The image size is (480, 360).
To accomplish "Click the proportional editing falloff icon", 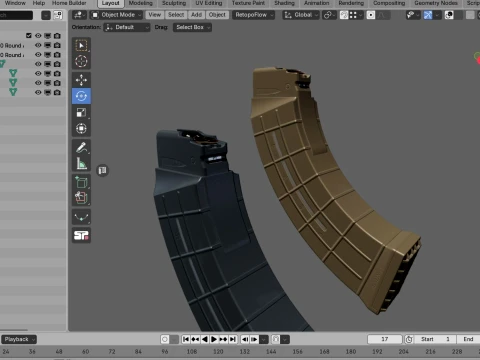I will pyautogui.click(x=382, y=15).
